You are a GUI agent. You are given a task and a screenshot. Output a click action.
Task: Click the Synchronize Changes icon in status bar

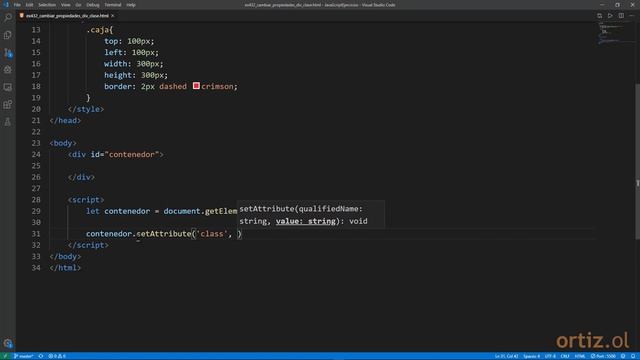click(41, 356)
